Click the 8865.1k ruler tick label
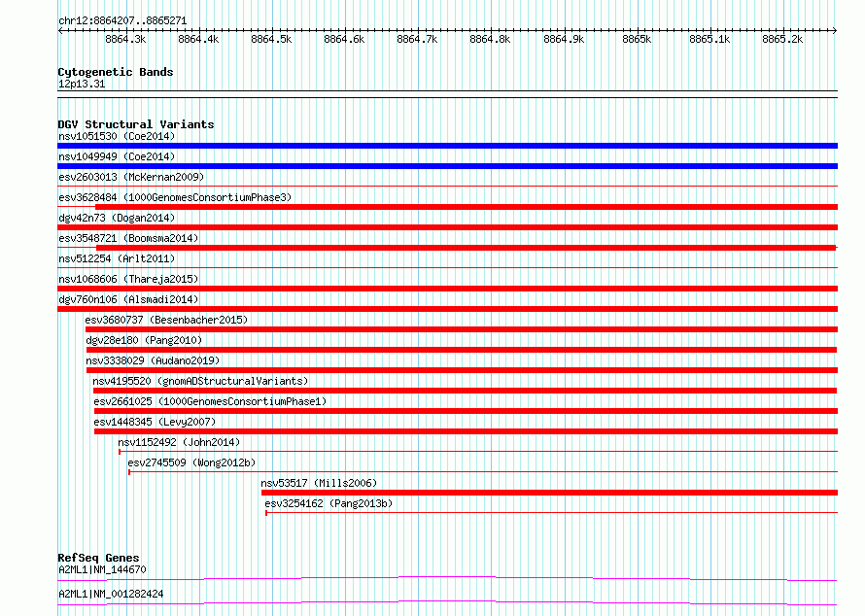 coord(709,39)
